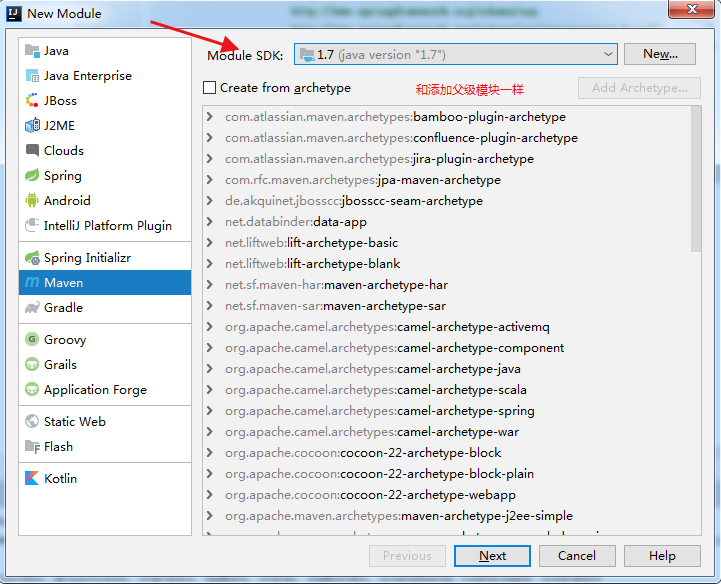Select Gradle in module type list
Viewport: 721px width, 584px height.
tap(105, 307)
